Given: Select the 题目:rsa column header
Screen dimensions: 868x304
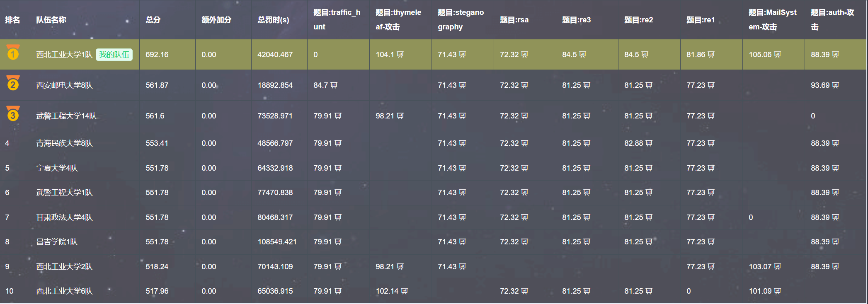Looking at the screenshot, I should point(514,20).
